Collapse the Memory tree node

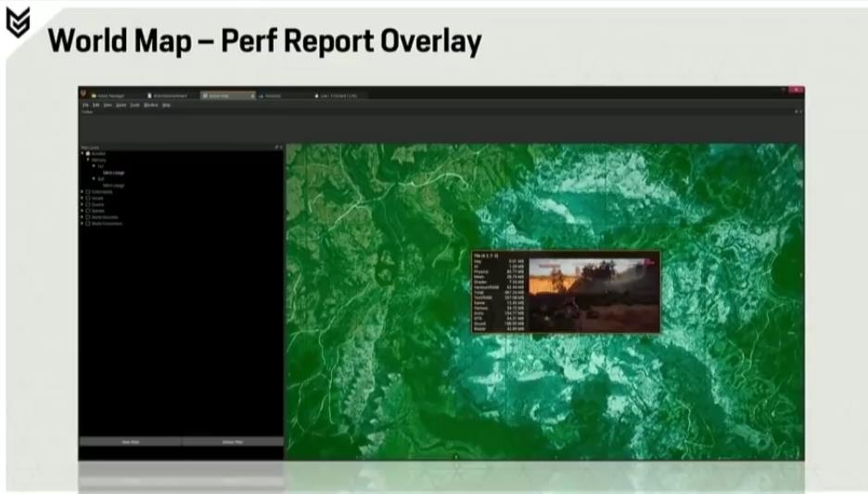[x=88, y=159]
